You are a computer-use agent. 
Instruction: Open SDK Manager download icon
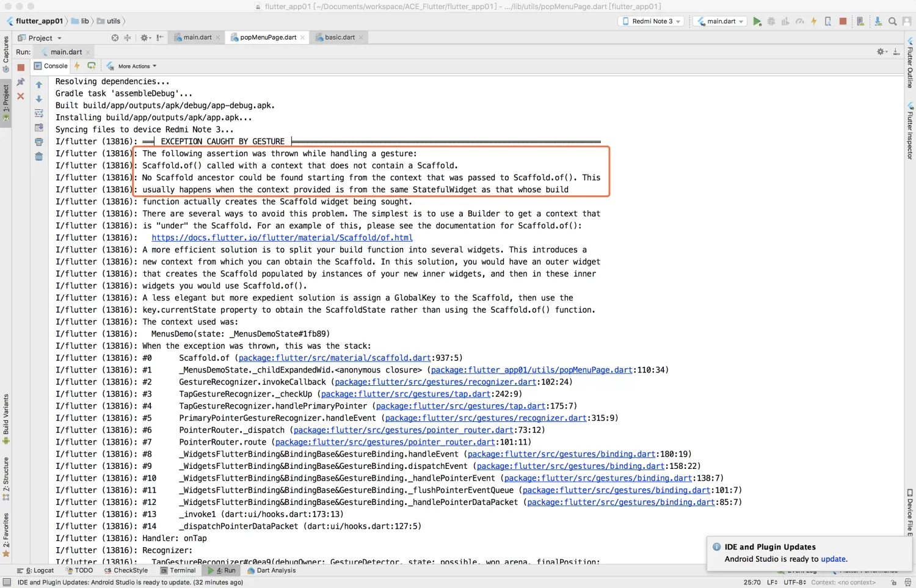point(878,21)
